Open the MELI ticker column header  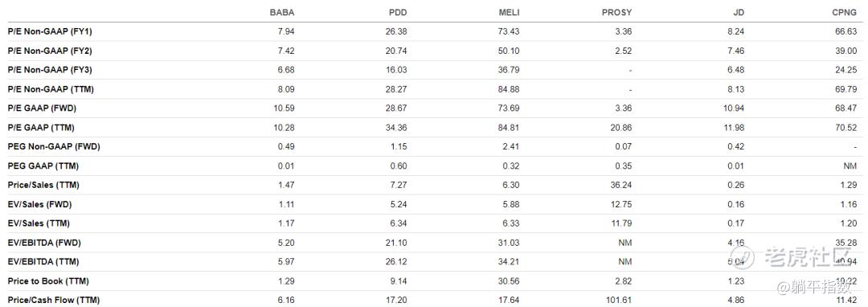[510, 12]
